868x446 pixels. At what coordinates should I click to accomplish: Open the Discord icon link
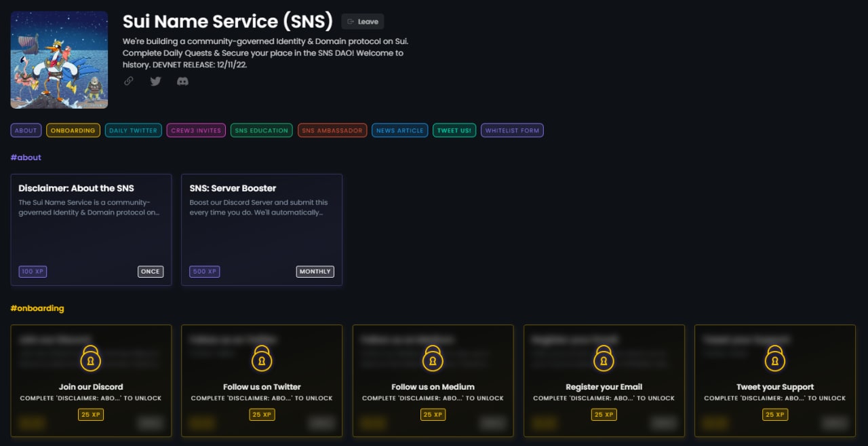click(x=182, y=81)
